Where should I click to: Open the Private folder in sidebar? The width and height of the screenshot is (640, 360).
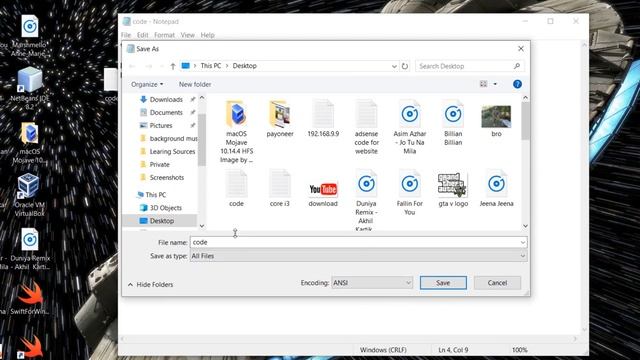[x=159, y=165]
